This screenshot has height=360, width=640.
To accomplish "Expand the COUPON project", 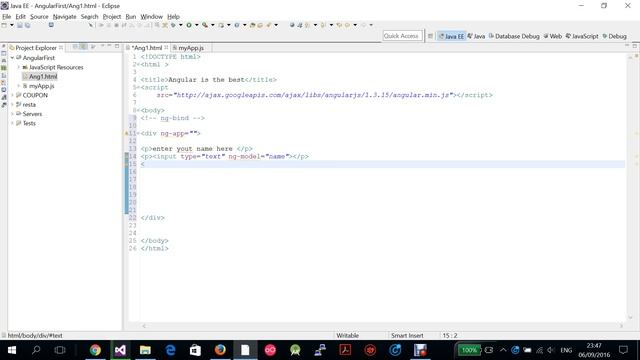I will tap(12, 95).
